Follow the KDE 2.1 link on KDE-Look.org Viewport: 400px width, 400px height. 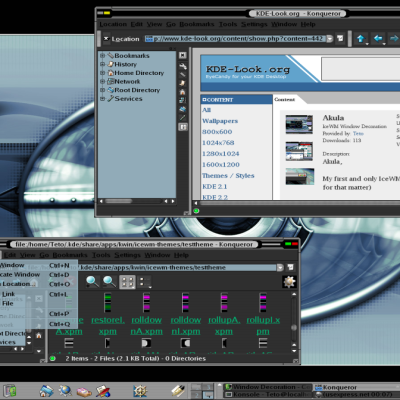click(214, 186)
